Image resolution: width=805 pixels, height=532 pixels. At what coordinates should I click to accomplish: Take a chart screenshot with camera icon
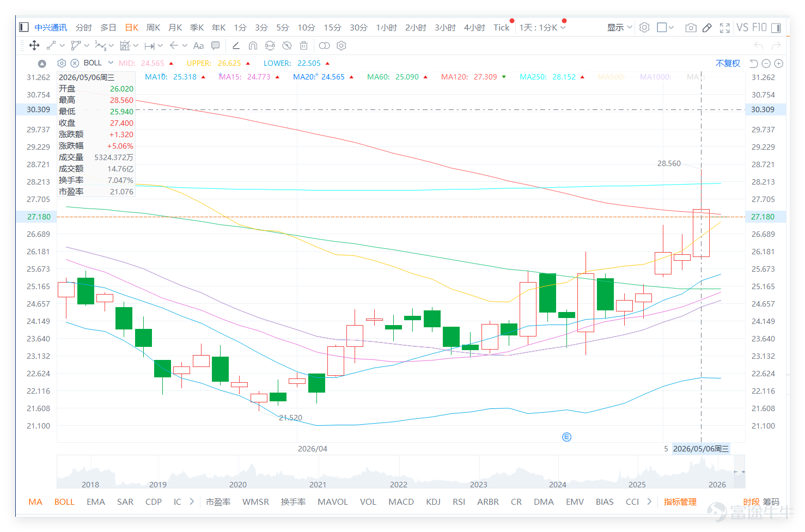[691, 28]
